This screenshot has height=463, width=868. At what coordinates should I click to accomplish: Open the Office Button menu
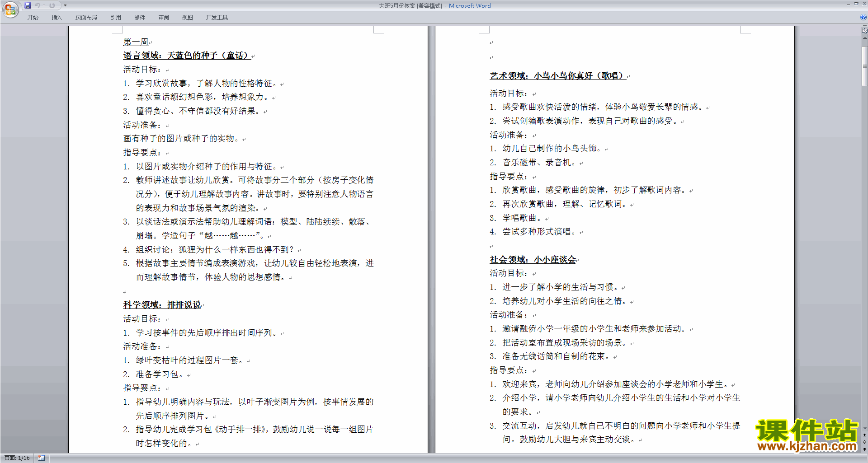[10, 9]
